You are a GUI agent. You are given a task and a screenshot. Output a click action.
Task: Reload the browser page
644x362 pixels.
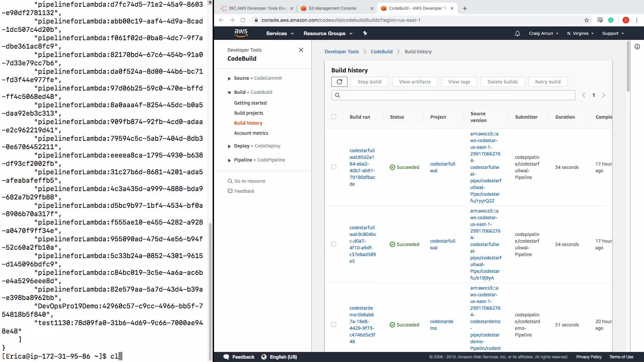243,20
